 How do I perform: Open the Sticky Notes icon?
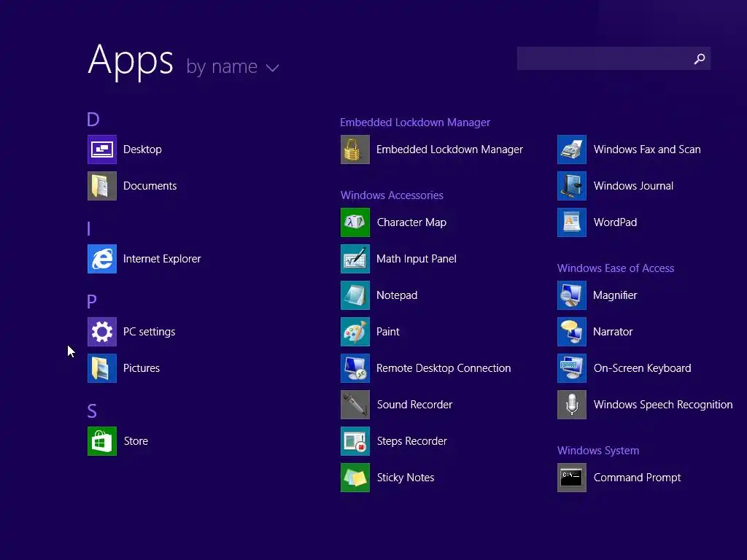click(355, 478)
